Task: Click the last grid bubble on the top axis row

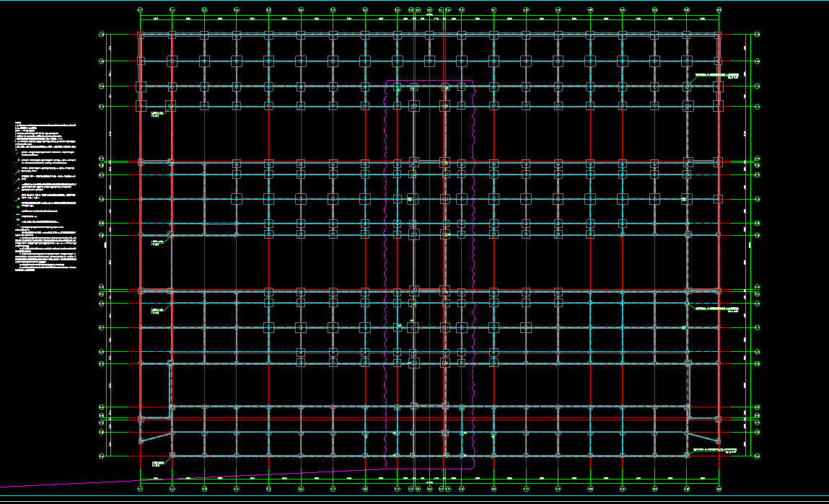Action: coord(719,9)
